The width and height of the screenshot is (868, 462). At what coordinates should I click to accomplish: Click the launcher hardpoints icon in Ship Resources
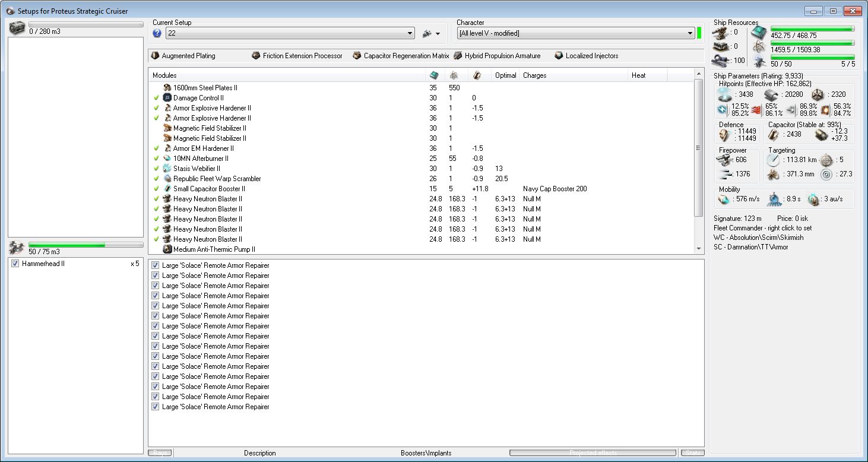tap(721, 46)
